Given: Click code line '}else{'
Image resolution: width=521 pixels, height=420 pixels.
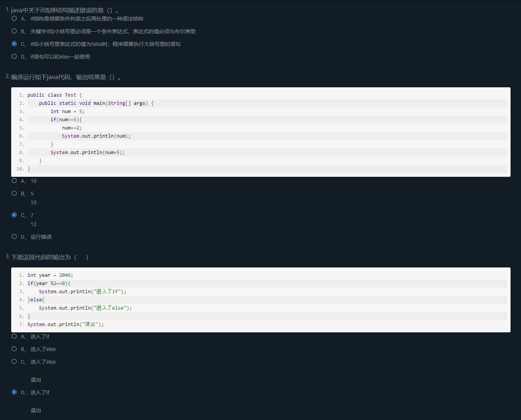Looking at the screenshot, I should pyautogui.click(x=36, y=300).
